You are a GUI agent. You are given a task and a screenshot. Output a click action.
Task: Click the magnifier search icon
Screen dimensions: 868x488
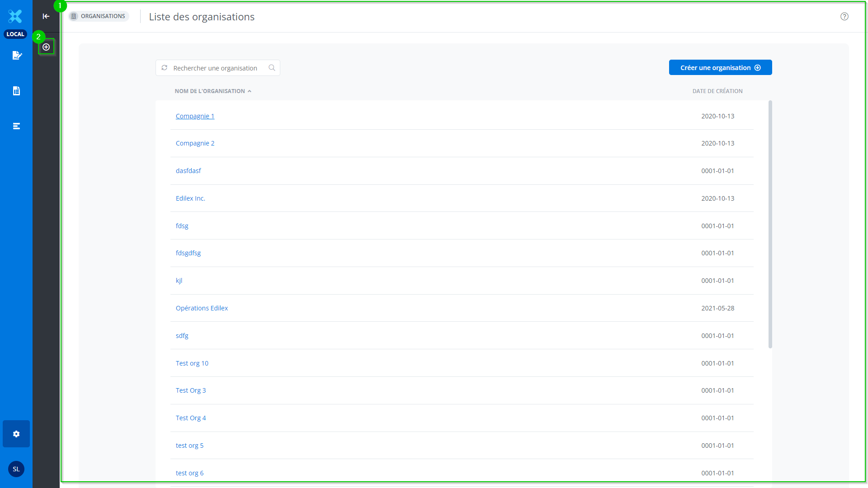272,68
